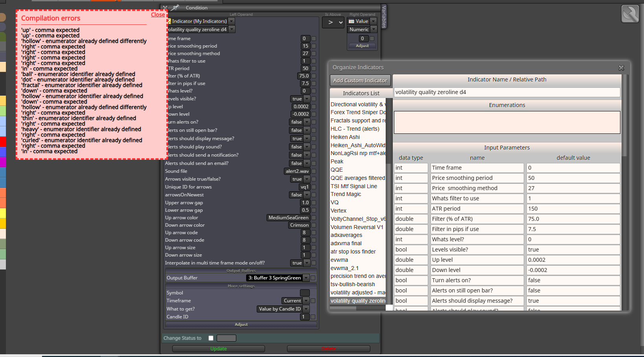Image resolution: width=644 pixels, height=357 pixels.
Task: Click the wrench tool icon
Action: [630, 14]
